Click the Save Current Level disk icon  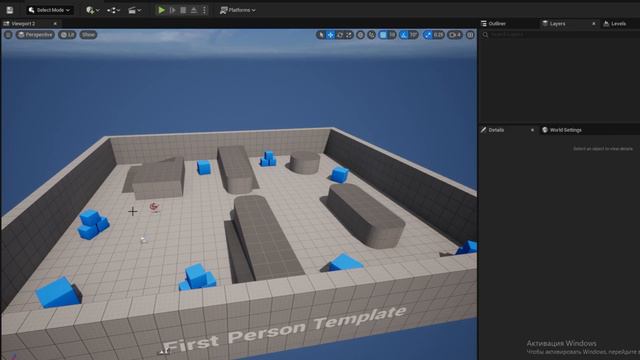point(10,10)
